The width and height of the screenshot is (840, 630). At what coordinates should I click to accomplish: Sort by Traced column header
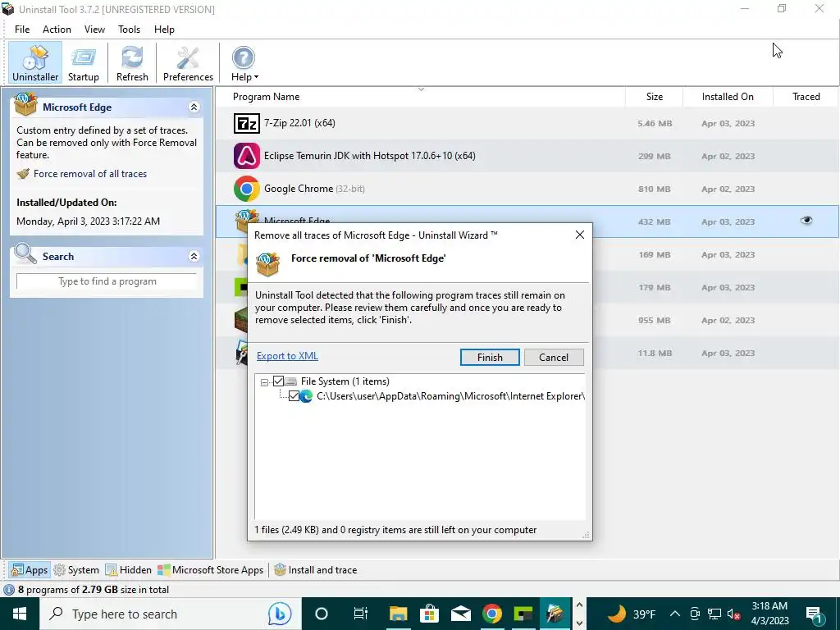[806, 97]
